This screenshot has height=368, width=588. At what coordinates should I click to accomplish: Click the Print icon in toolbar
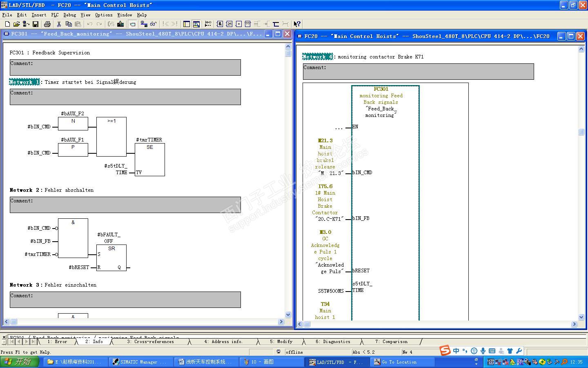click(x=47, y=24)
